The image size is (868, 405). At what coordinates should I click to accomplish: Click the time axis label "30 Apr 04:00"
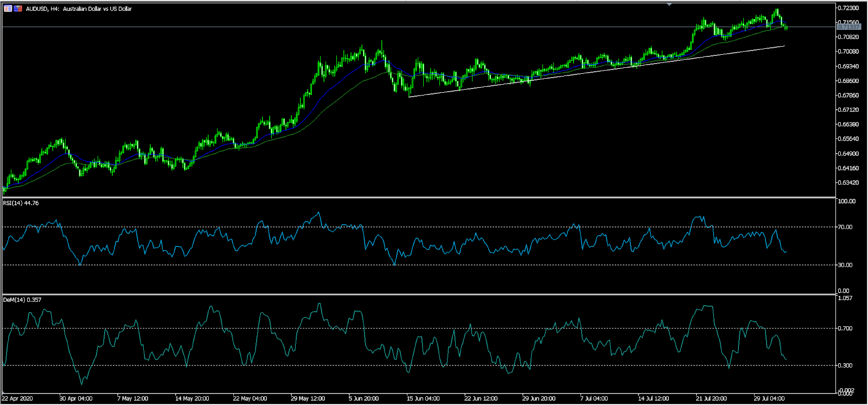point(76,398)
